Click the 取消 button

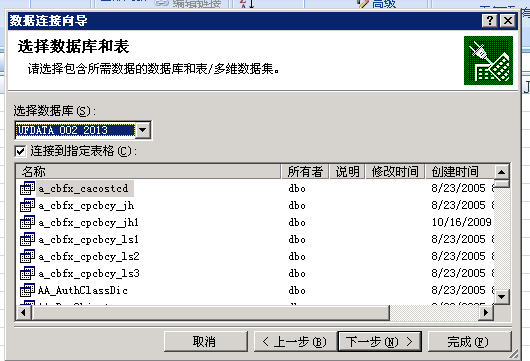coord(206,341)
